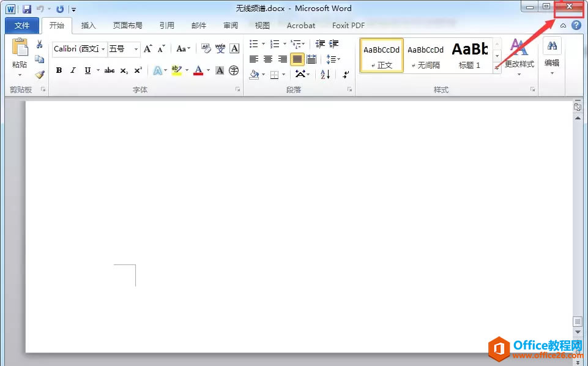Toggle Subscript formatting
588x366 pixels.
pyautogui.click(x=124, y=70)
